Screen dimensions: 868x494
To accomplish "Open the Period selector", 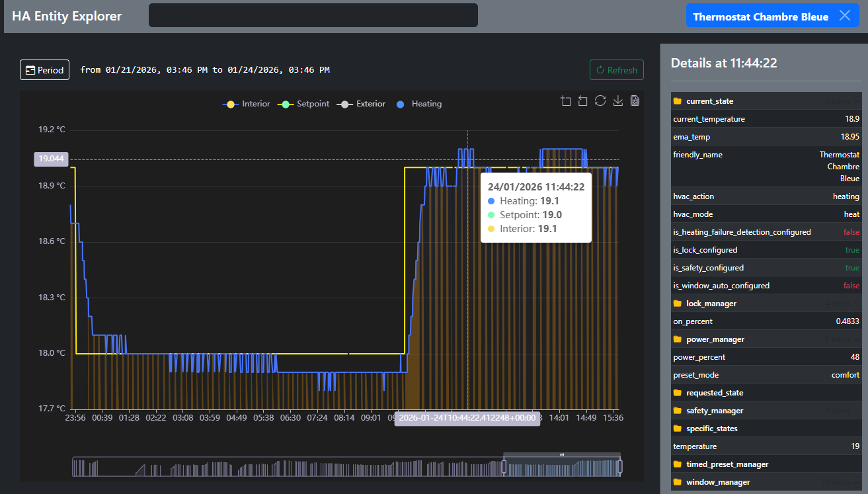I will [x=44, y=69].
